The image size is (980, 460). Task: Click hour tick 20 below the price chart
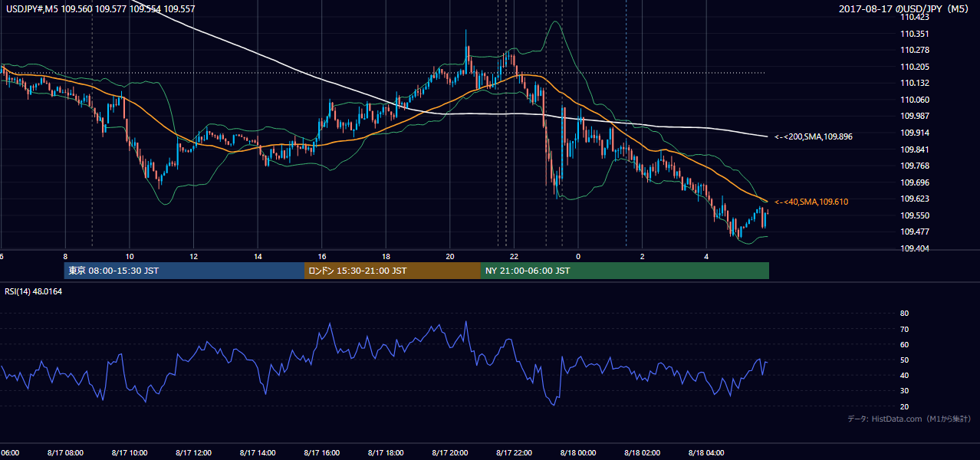(x=450, y=256)
